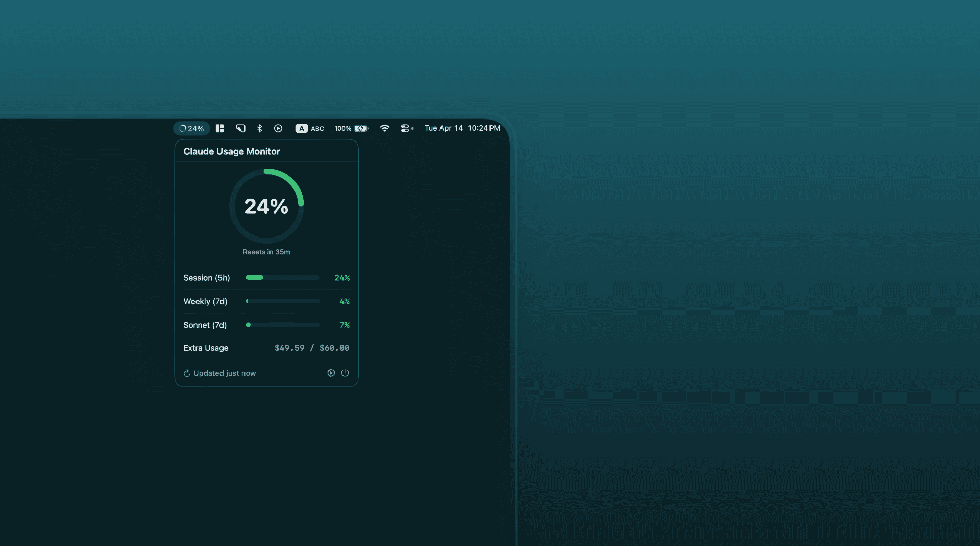Click the circular 24% usage gauge

[266, 206]
